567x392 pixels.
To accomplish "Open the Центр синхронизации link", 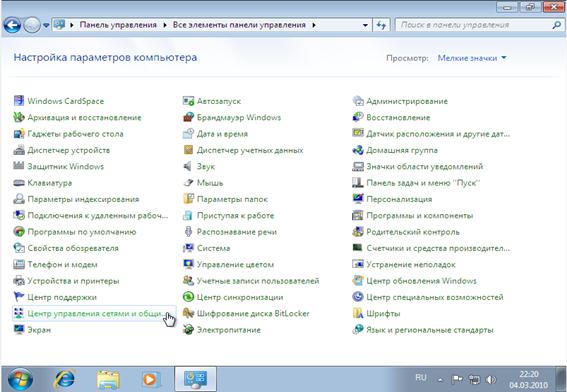I will click(240, 297).
